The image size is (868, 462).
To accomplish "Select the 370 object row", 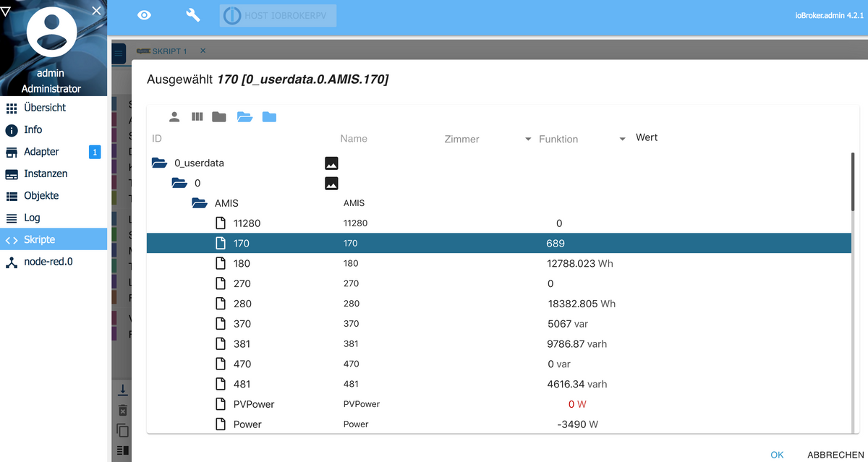I will tap(499, 324).
